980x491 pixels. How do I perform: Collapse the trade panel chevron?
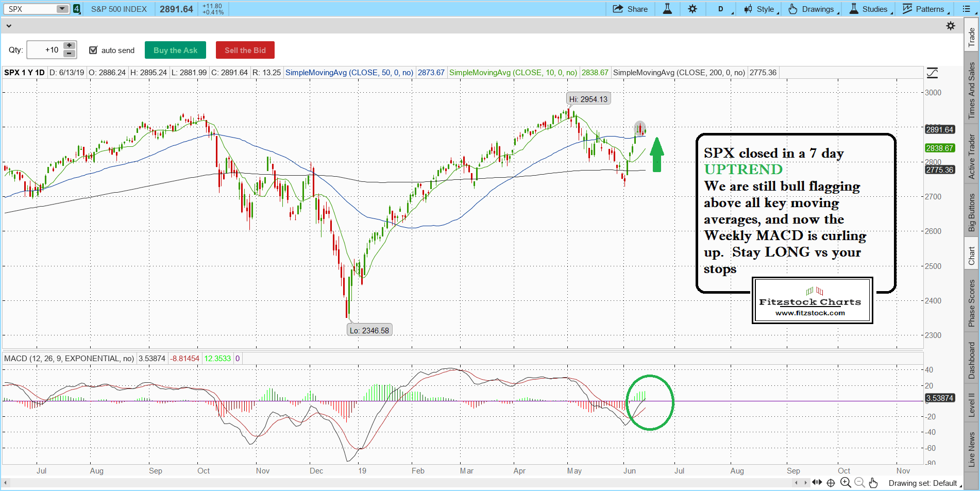click(x=9, y=26)
